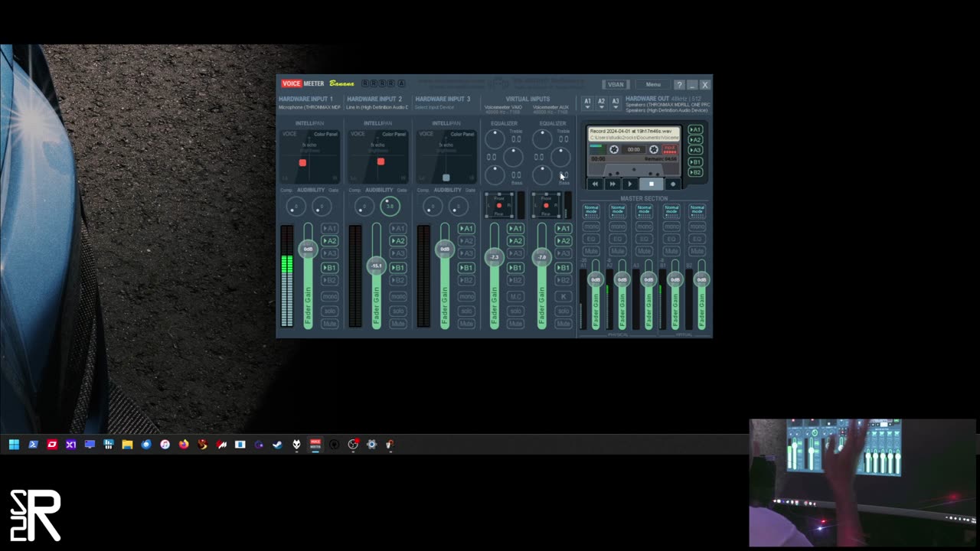The height and width of the screenshot is (551, 980).
Task: Turn the Hardware Input 2 Gate knob at 3.8
Action: pyautogui.click(x=390, y=207)
